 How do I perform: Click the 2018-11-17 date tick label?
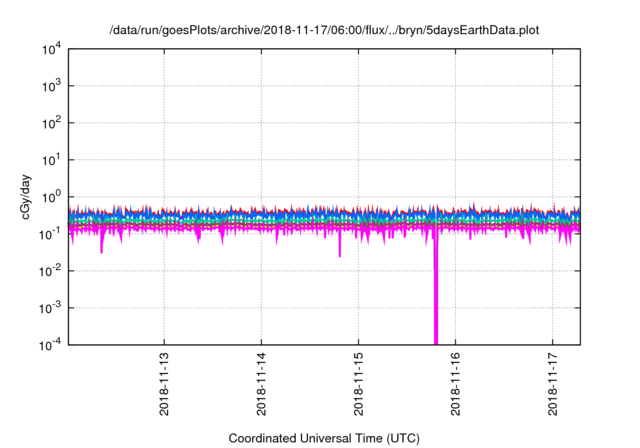(553, 384)
